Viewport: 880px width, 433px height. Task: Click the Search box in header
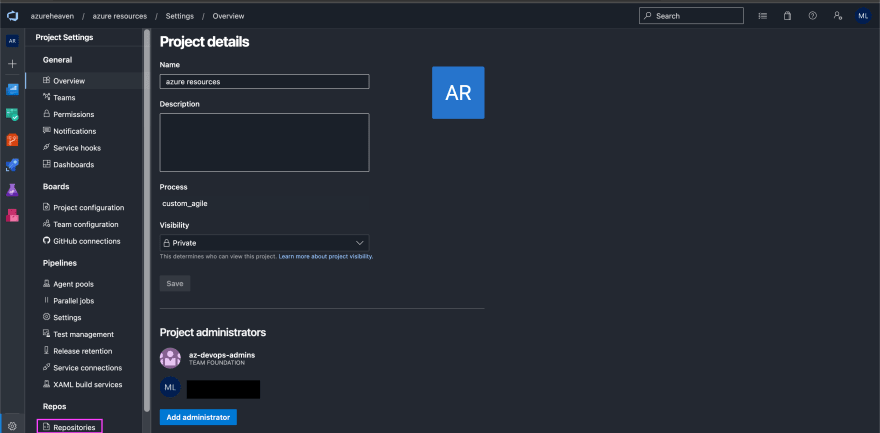(x=691, y=16)
